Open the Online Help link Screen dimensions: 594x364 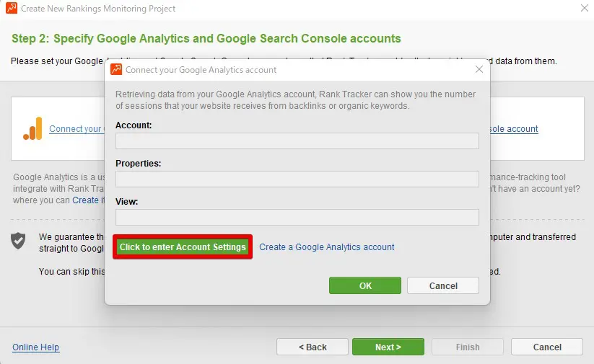click(36, 347)
